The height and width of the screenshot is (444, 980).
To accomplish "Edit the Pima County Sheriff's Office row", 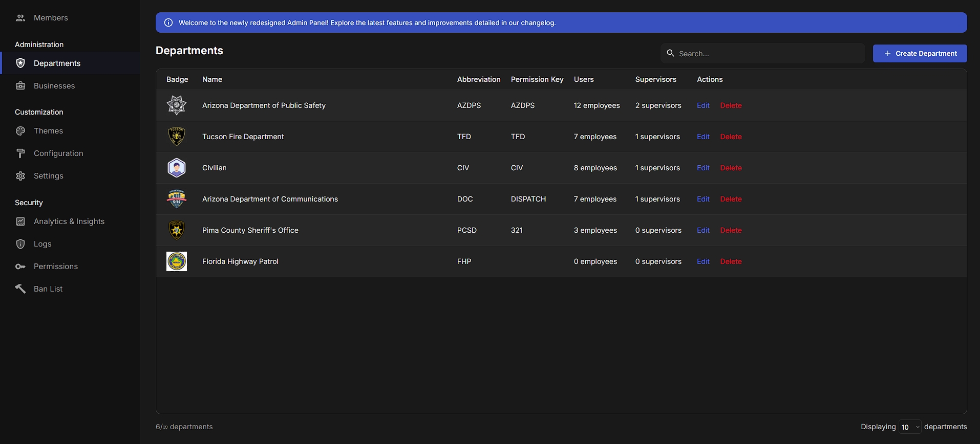I will 703,230.
